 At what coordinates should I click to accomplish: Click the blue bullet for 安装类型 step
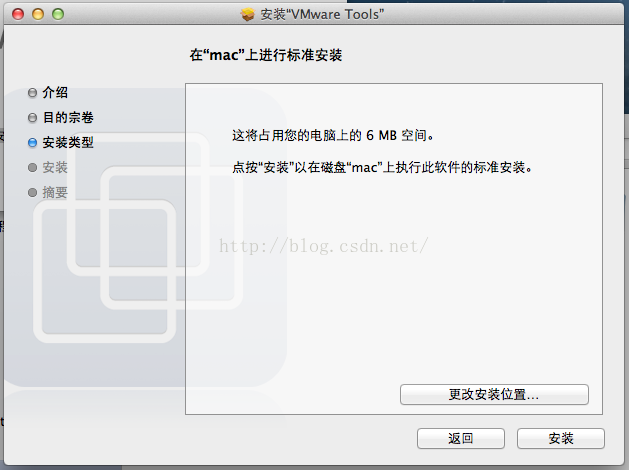click(x=32, y=143)
